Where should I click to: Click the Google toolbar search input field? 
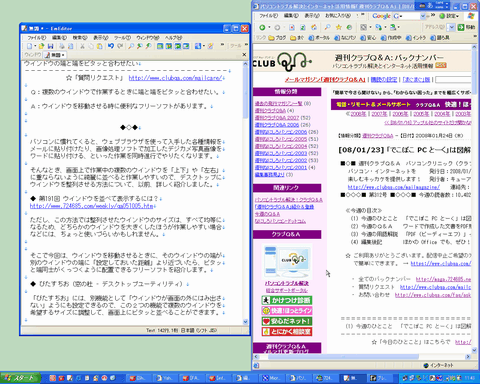pos(410,16)
